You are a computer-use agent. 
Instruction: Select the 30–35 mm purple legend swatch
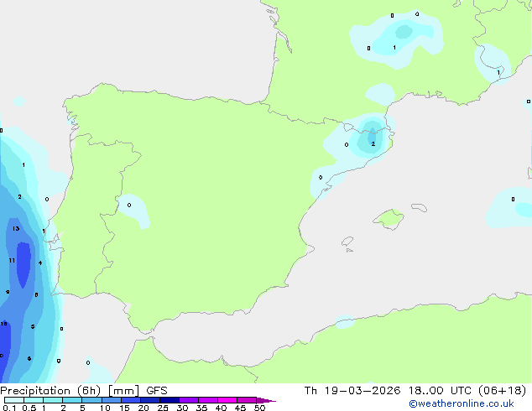pyautogui.click(x=189, y=400)
